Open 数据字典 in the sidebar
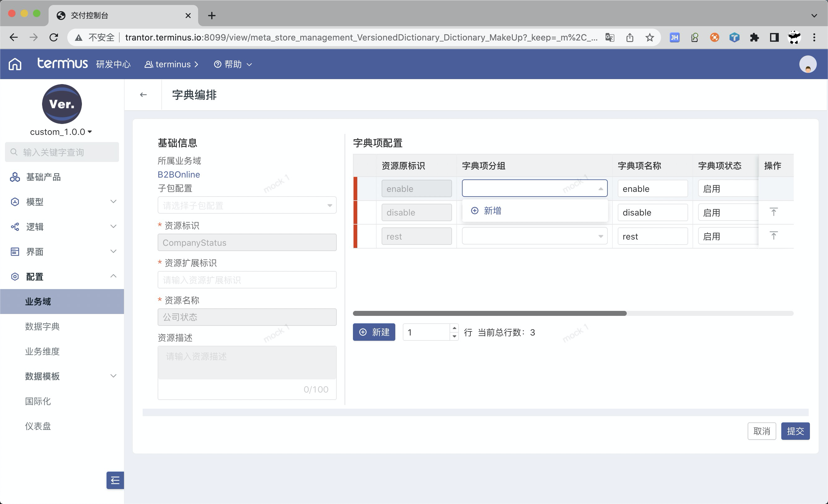This screenshot has width=828, height=504. (x=62, y=326)
